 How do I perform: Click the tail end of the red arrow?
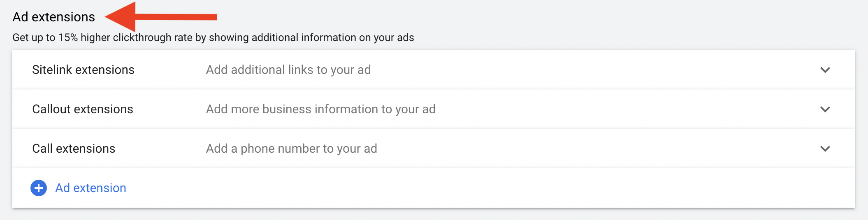(214, 17)
